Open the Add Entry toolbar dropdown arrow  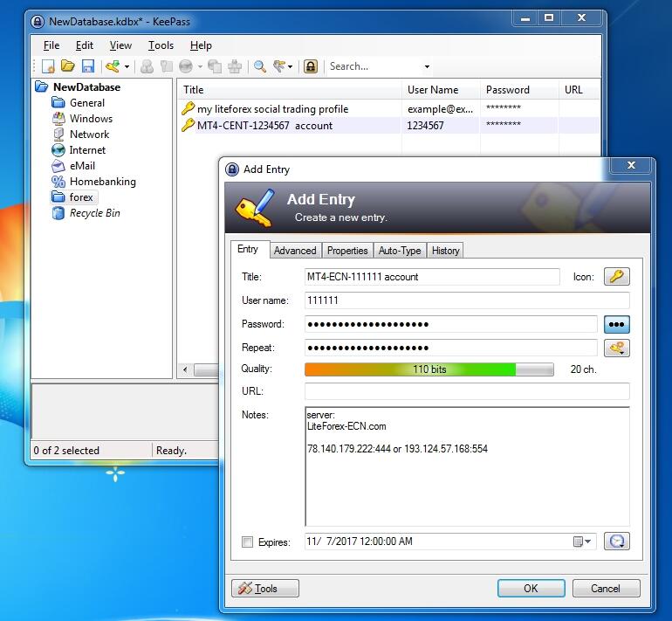pos(127,66)
